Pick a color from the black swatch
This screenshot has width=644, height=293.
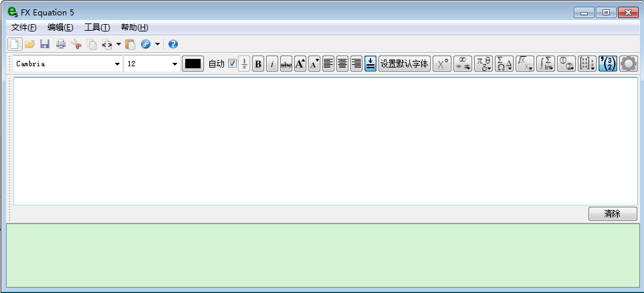193,64
